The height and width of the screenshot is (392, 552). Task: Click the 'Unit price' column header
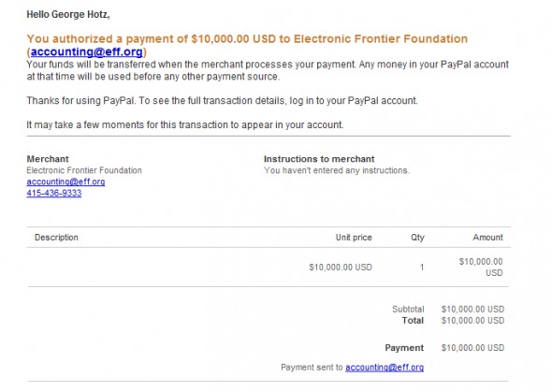click(x=354, y=238)
